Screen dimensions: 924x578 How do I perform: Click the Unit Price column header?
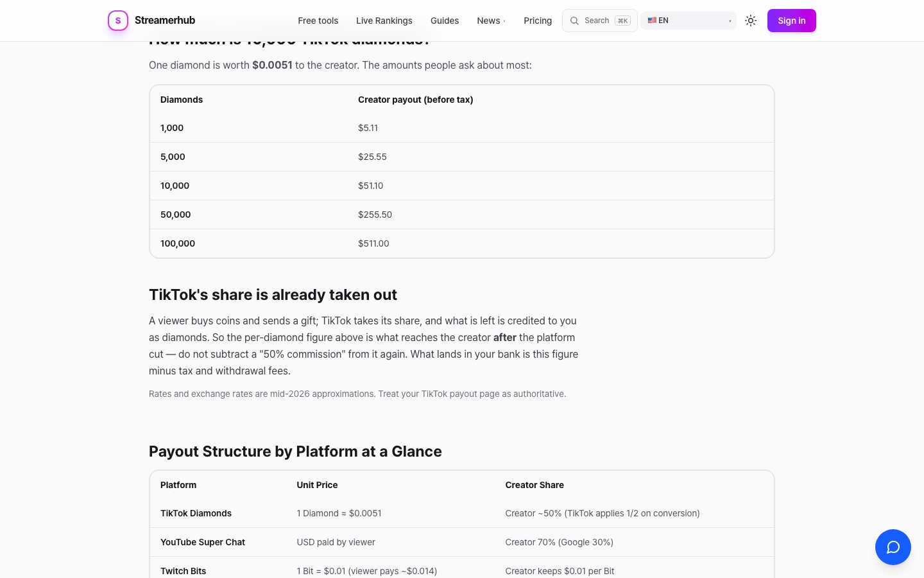tap(317, 485)
